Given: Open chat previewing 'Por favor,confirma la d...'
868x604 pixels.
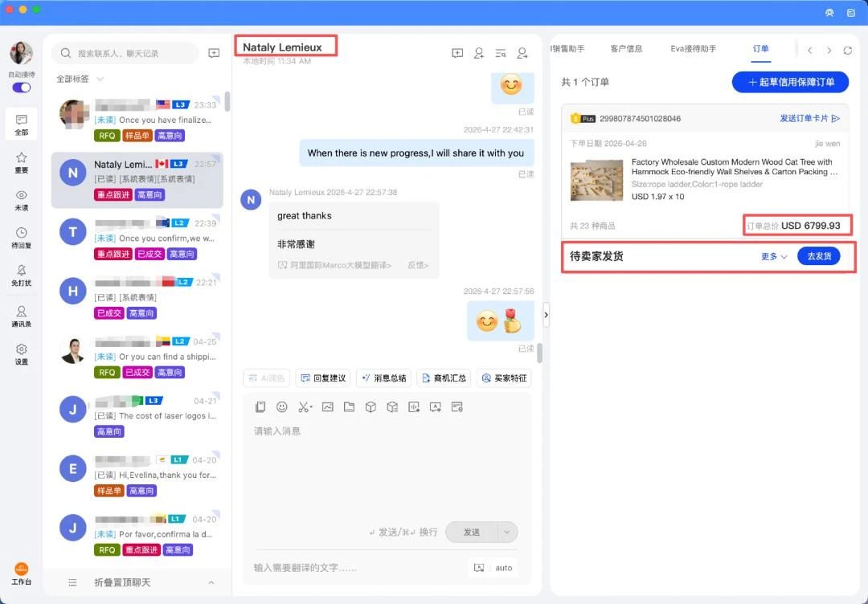Looking at the screenshot, I should [137, 536].
